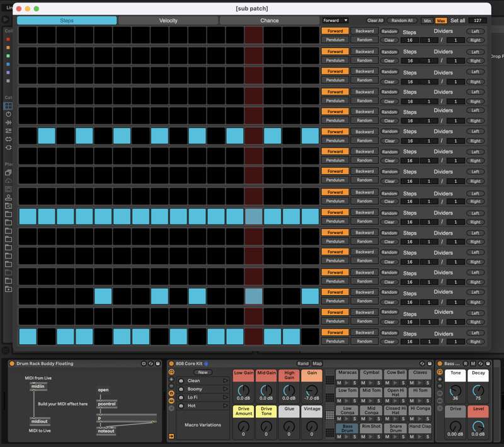Select Backward direction for the top sequencer row
The height and width of the screenshot is (447, 504).
[365, 31]
